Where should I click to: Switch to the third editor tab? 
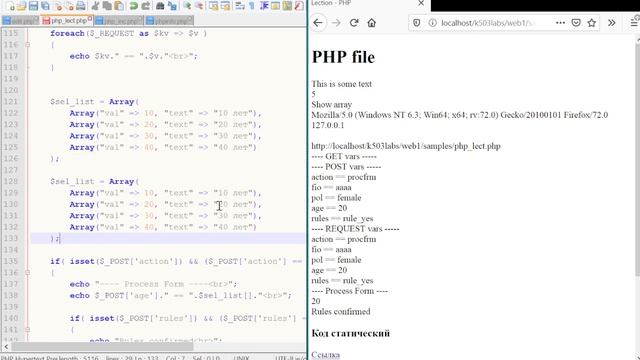coord(119,20)
